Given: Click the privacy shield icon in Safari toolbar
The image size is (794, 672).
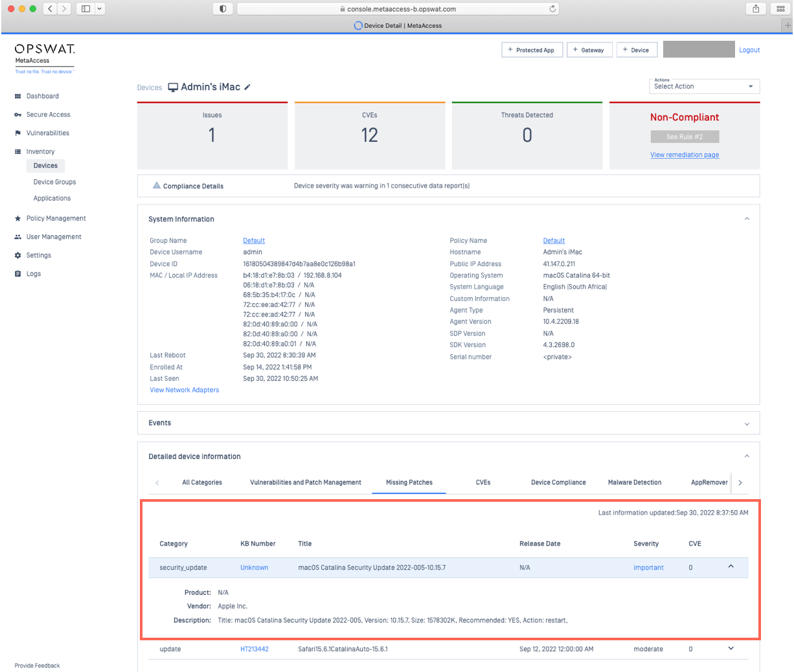Looking at the screenshot, I should click(x=223, y=9).
